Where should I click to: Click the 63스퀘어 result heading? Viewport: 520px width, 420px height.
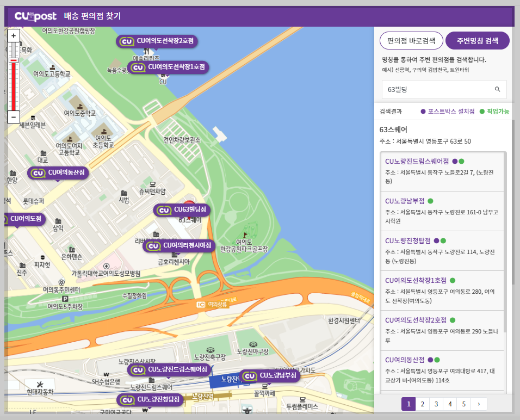pos(393,129)
